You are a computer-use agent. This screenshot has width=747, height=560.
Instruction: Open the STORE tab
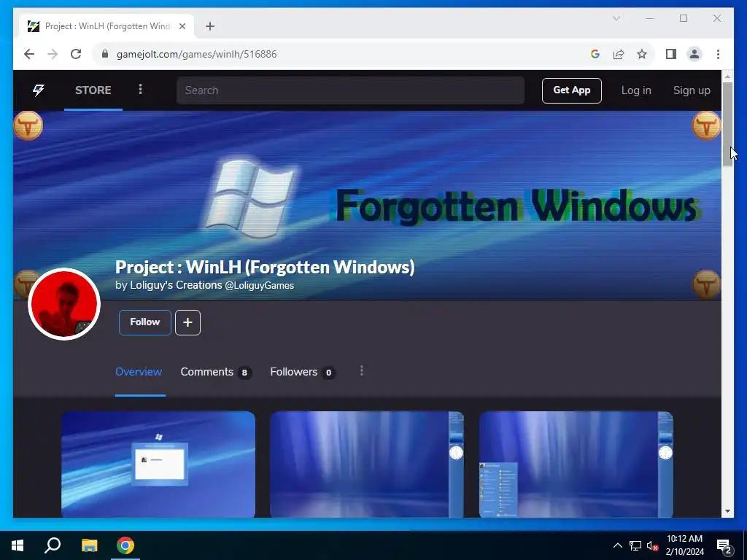point(93,90)
